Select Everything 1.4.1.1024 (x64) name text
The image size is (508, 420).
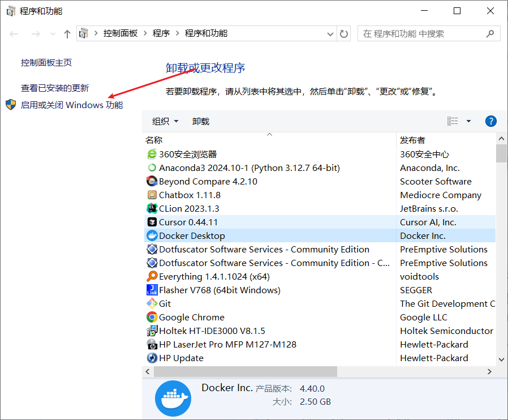tap(214, 277)
